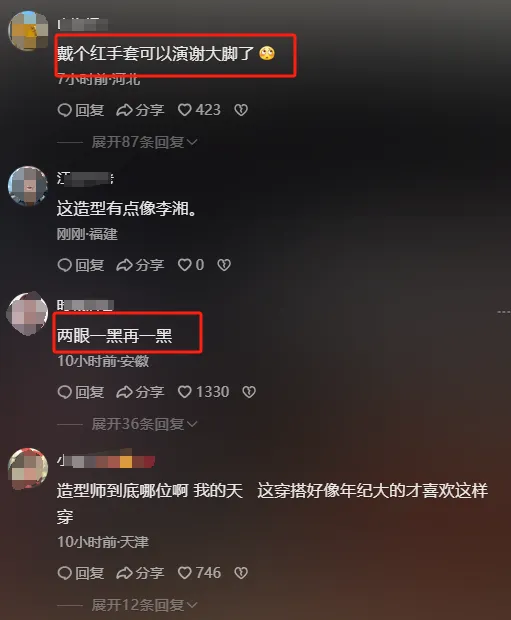Share the 两眼一黑再一黑 comment
Image resolution: width=511 pixels, height=620 pixels.
140,392
